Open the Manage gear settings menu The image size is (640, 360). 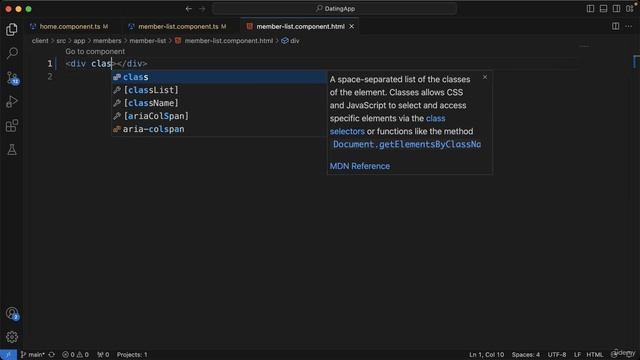point(12,337)
